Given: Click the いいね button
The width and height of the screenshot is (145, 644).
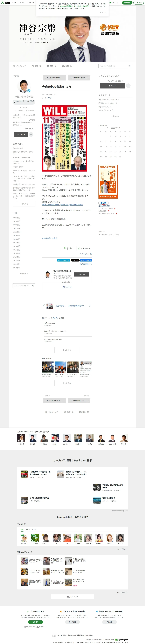Looking at the screenshot, I should pyautogui.click(x=68, y=249).
